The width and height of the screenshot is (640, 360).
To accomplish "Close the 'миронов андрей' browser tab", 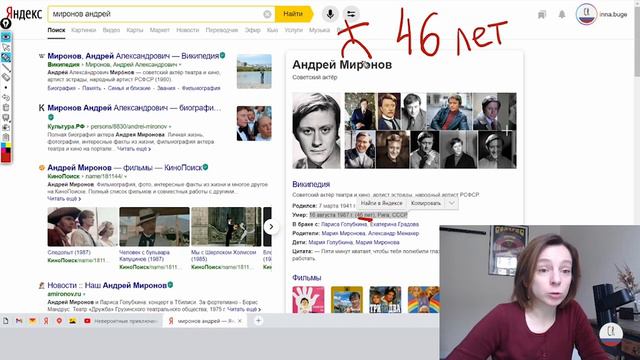I will tap(240, 321).
